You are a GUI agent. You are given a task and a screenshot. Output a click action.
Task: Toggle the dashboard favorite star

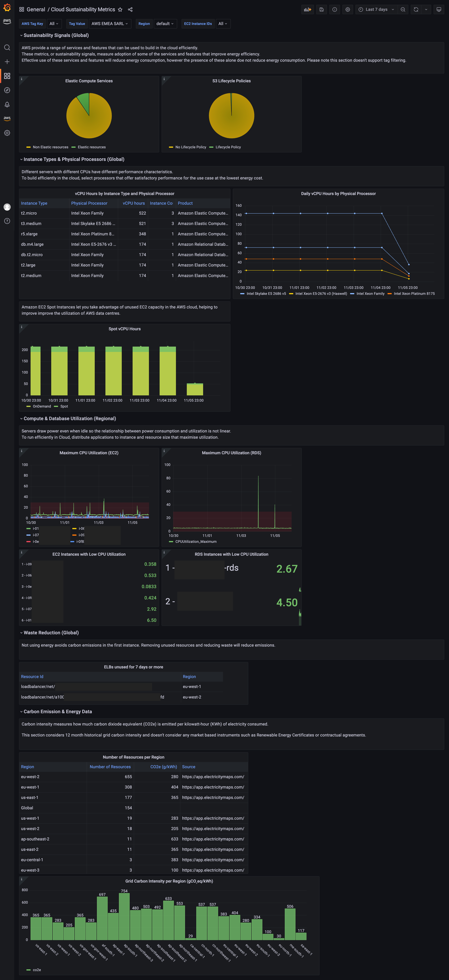tap(120, 9)
